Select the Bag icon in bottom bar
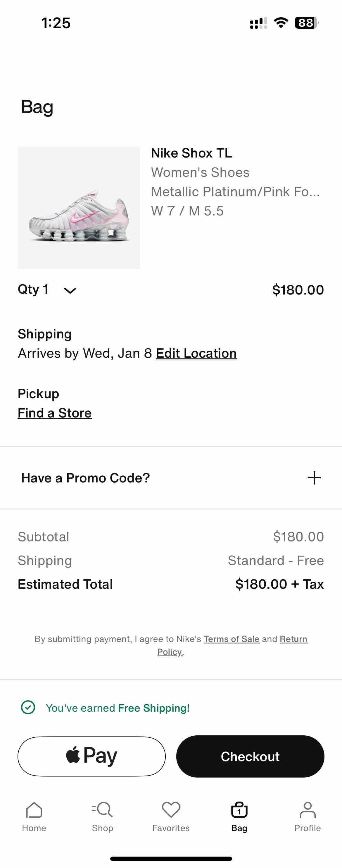The image size is (342, 868). pos(239,810)
